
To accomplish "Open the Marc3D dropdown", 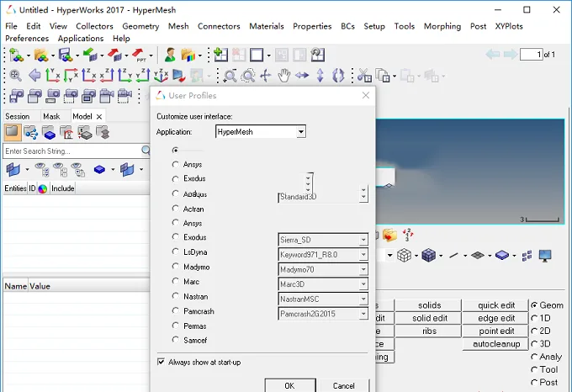I will click(x=363, y=284).
